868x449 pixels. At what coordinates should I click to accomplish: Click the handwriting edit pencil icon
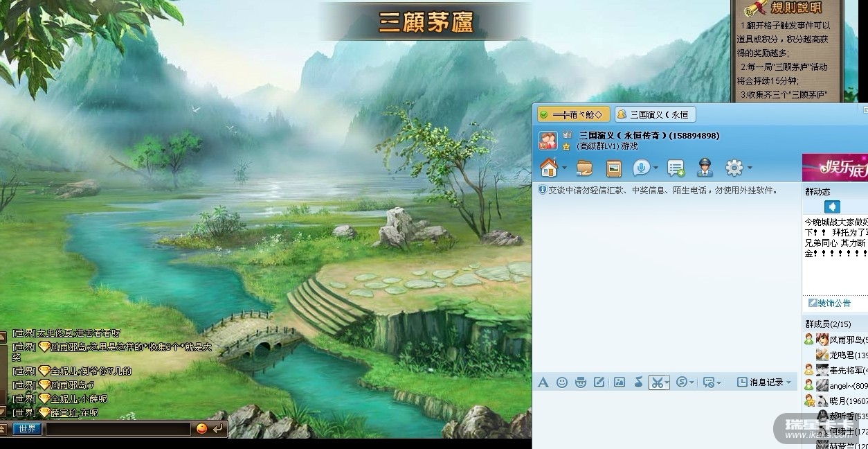[x=599, y=382]
